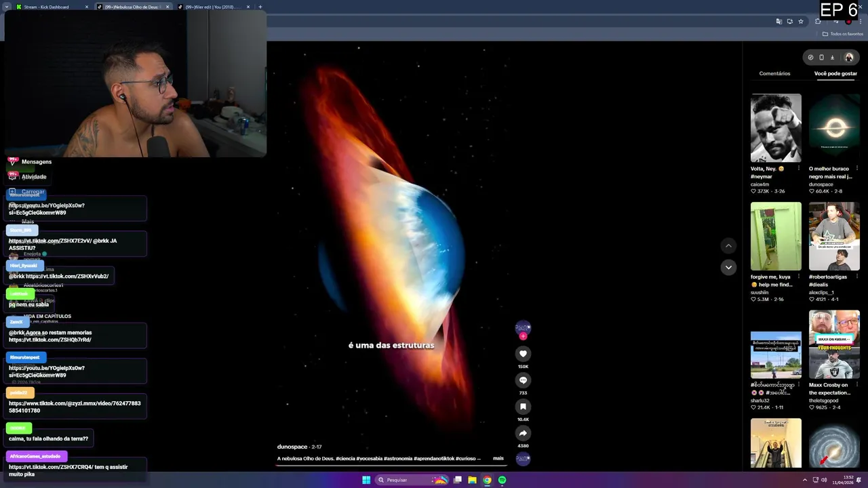Go to the next video with the down arrow
The height and width of the screenshot is (488, 868).
(x=728, y=267)
